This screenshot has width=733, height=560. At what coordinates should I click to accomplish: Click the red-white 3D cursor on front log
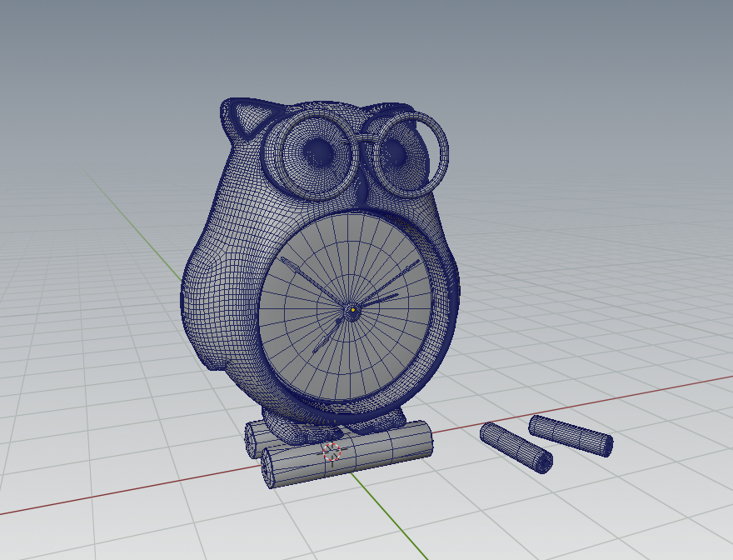tap(332, 452)
